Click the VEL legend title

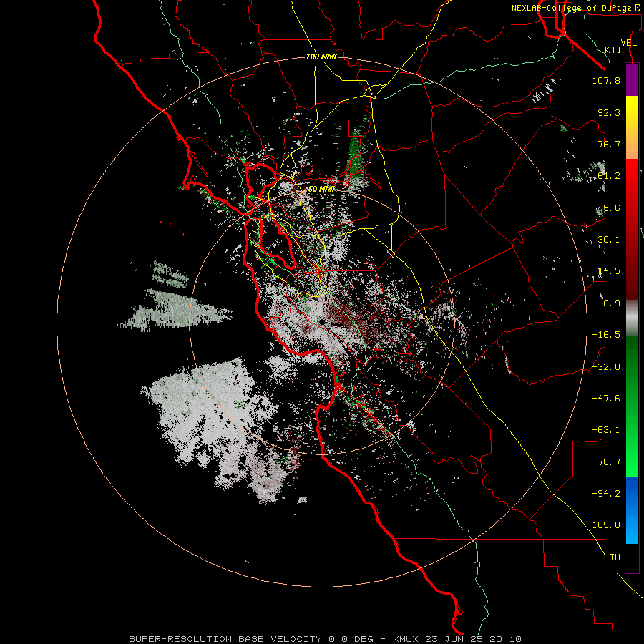(x=628, y=43)
